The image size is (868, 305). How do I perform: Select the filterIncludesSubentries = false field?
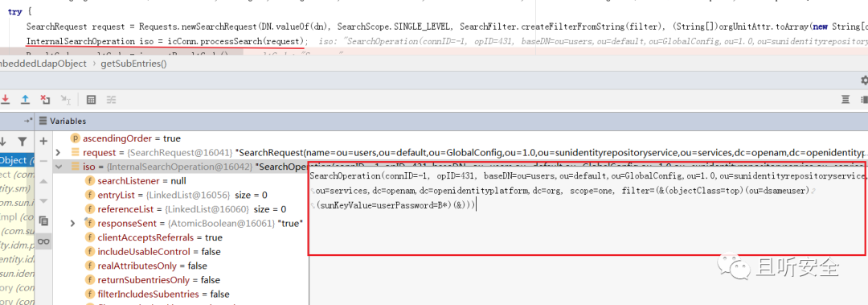click(157, 294)
